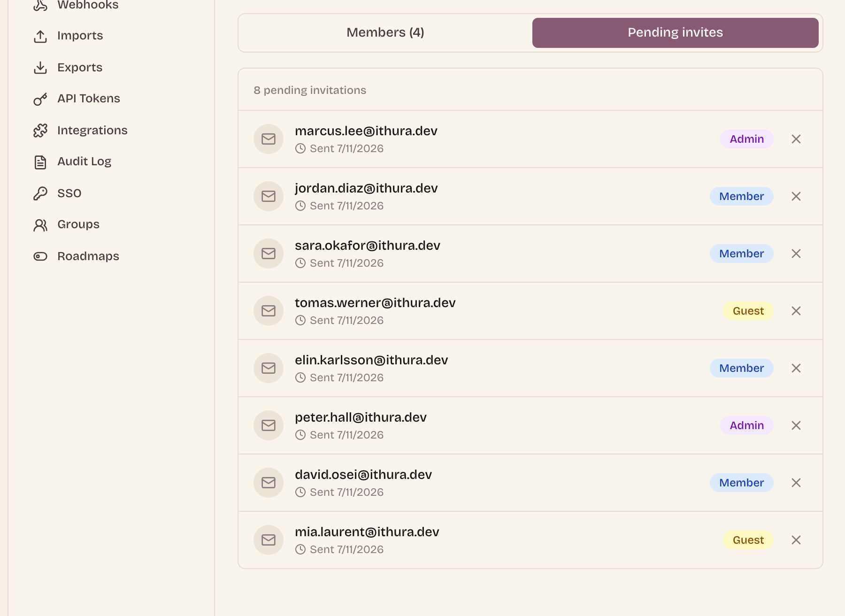Open the Audit Log document icon
The height and width of the screenshot is (616, 845).
click(40, 162)
